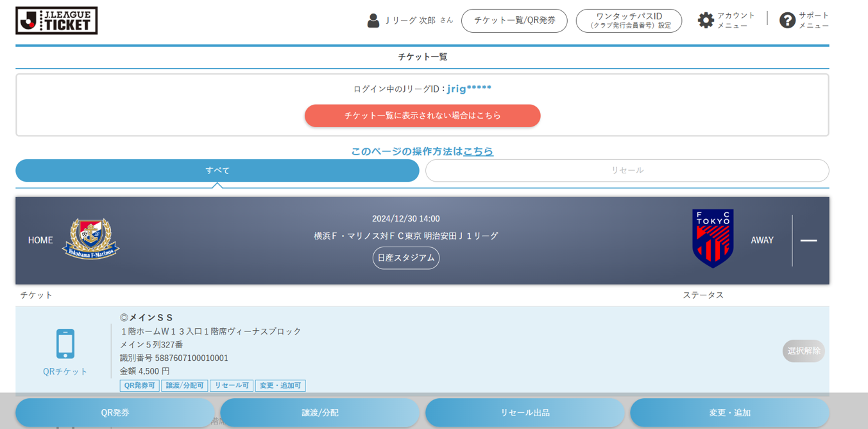Switch to the リセール tab

[627, 171]
